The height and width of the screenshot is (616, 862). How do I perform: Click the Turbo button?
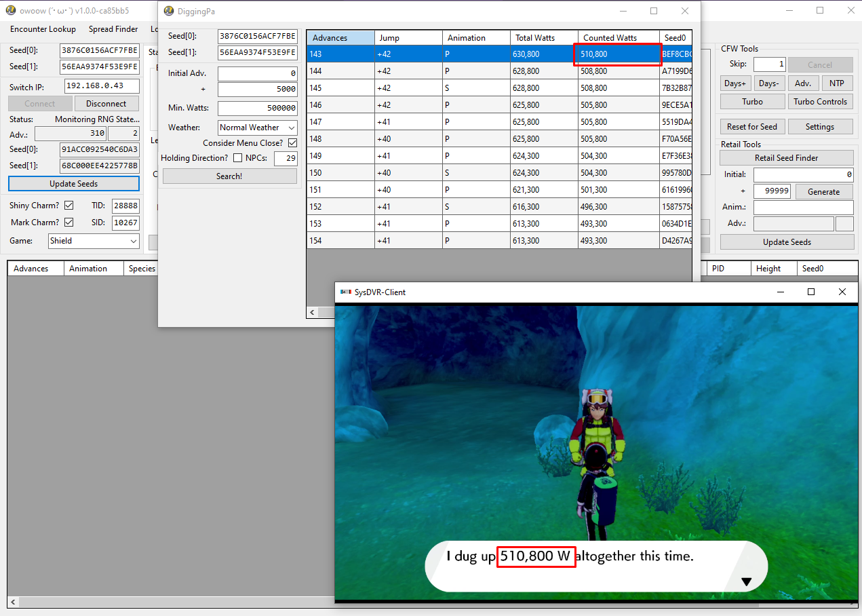pyautogui.click(x=752, y=102)
